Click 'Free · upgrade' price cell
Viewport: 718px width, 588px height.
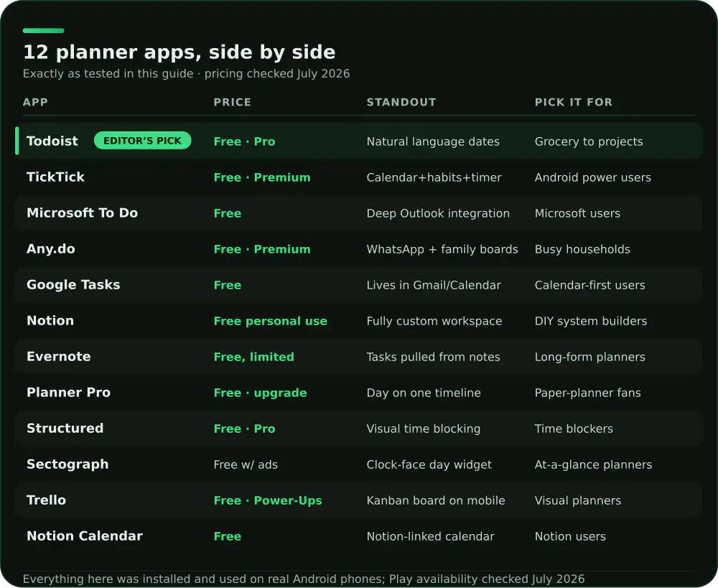pyautogui.click(x=261, y=393)
